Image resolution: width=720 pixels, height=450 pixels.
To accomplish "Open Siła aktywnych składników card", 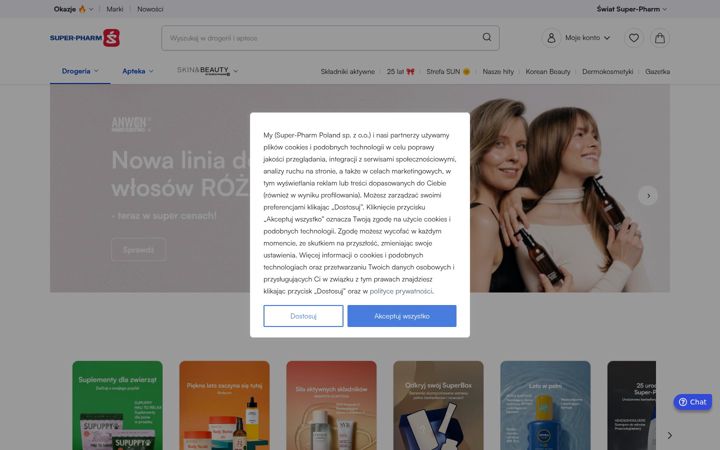I will pos(332,405).
